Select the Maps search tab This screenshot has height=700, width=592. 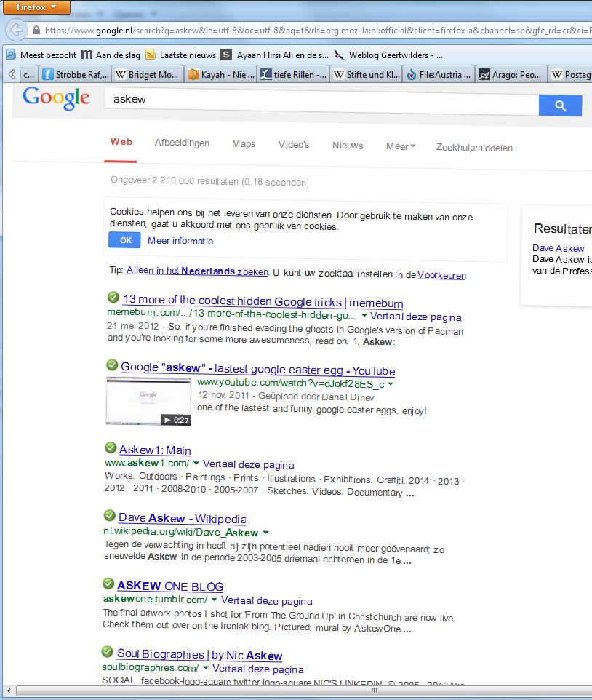(244, 144)
